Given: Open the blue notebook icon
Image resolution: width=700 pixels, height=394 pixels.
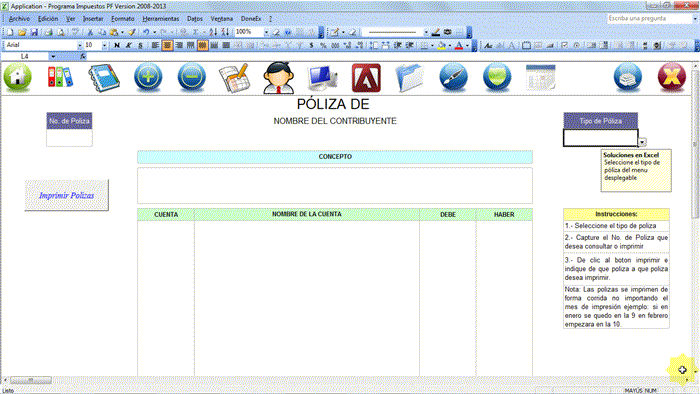Looking at the screenshot, I should (x=104, y=78).
